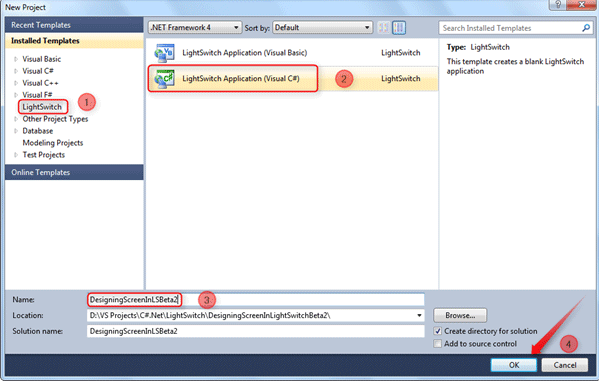Click the Browse... button
The image size is (599, 381).
pyautogui.click(x=460, y=315)
